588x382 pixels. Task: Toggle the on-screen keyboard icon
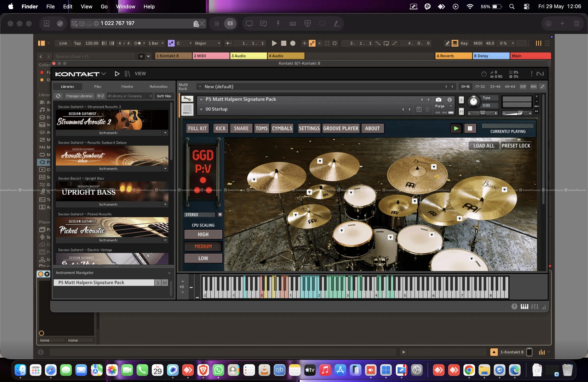[524, 306]
